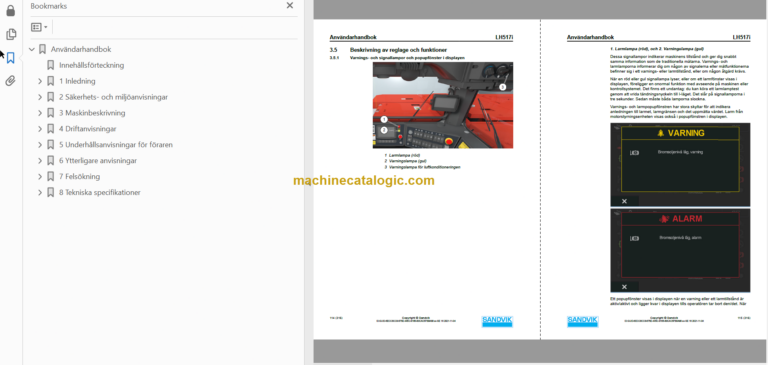Go to Användarhandbok root bookmark

(81, 49)
